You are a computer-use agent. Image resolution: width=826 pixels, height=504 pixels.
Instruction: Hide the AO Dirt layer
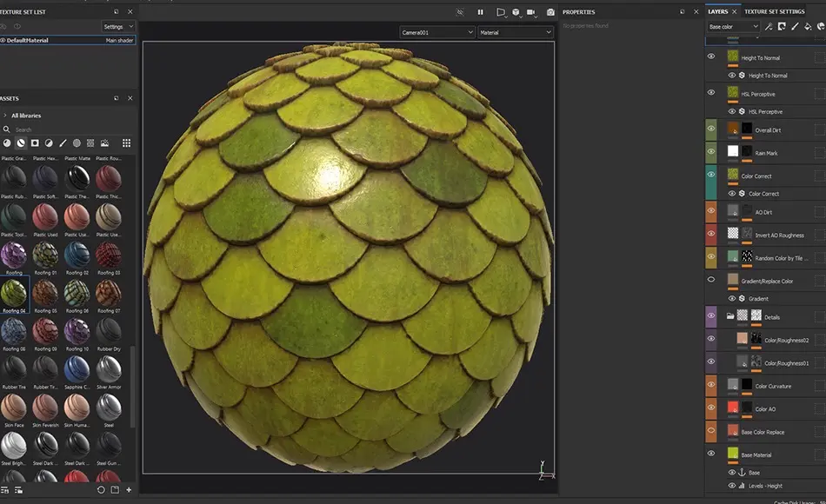coord(710,211)
